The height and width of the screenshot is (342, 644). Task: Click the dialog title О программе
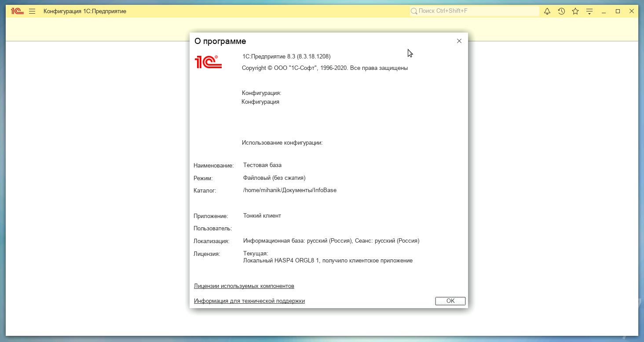coord(220,41)
